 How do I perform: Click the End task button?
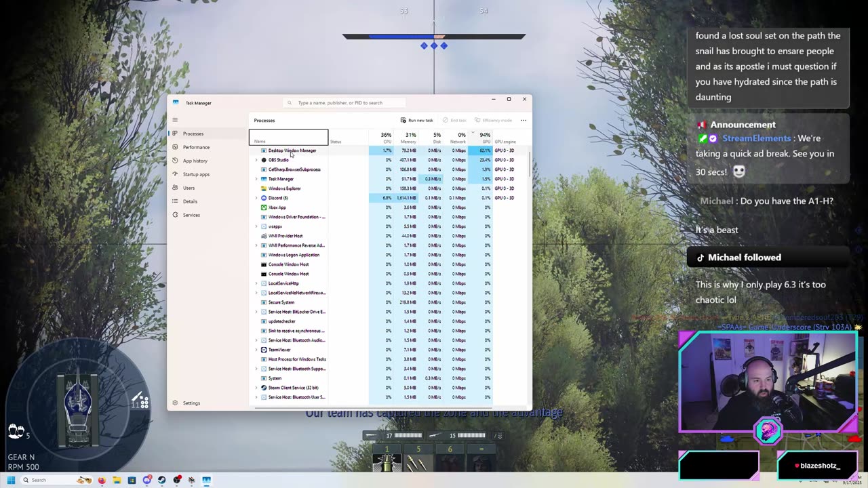454,120
